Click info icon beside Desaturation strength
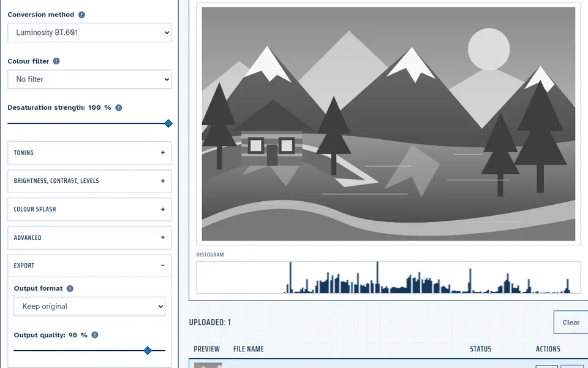The height and width of the screenshot is (368, 588). pyautogui.click(x=118, y=108)
